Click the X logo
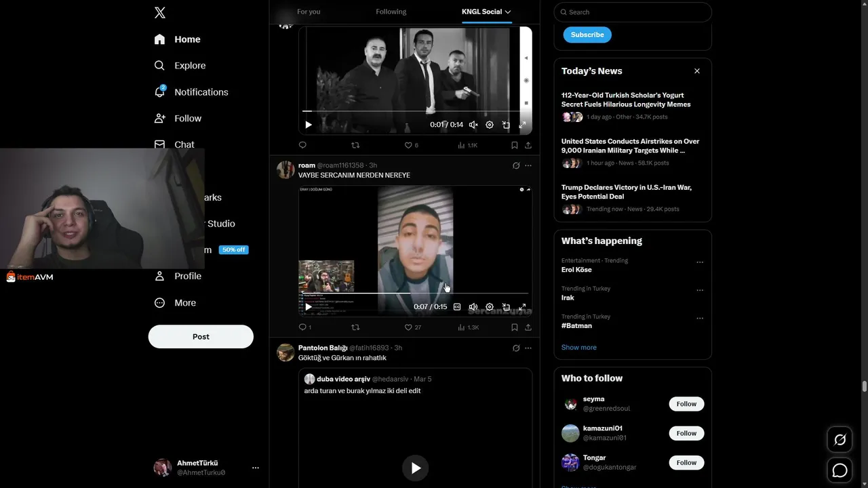The height and width of the screenshot is (488, 868). click(x=160, y=12)
